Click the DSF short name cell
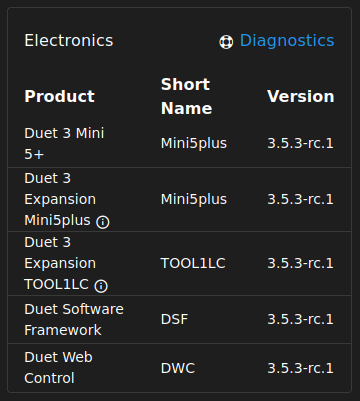Viewport: 360px width, 401px height. coord(174,319)
